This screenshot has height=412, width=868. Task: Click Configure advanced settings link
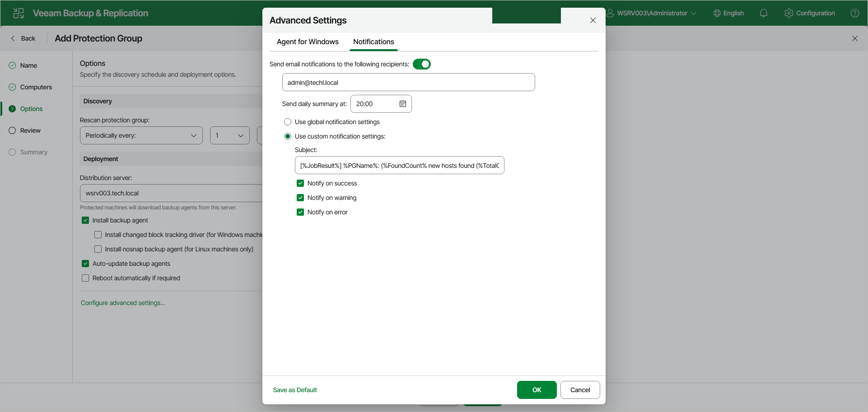tap(123, 303)
